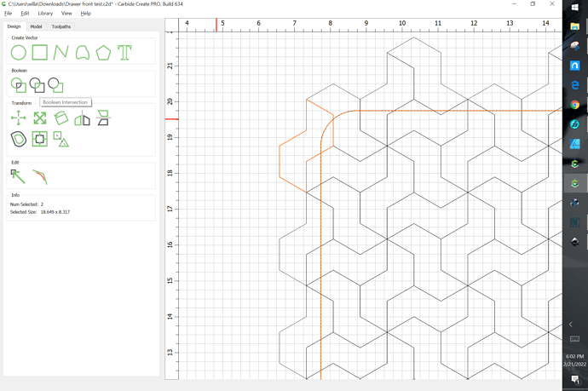Viewport: 588px width, 391px height.
Task: Open File Explorer from the taskbar
Action: pos(575,26)
